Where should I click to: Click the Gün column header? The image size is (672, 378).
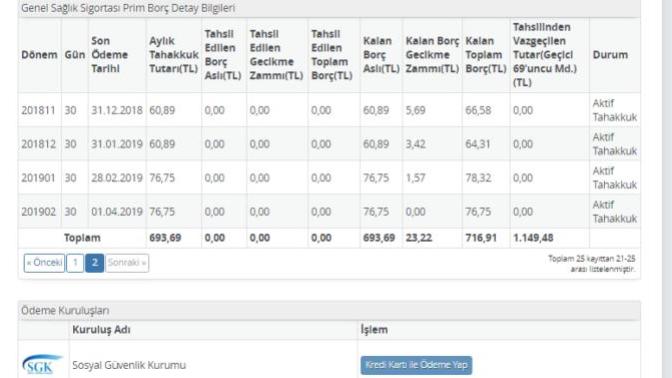tap(75, 55)
